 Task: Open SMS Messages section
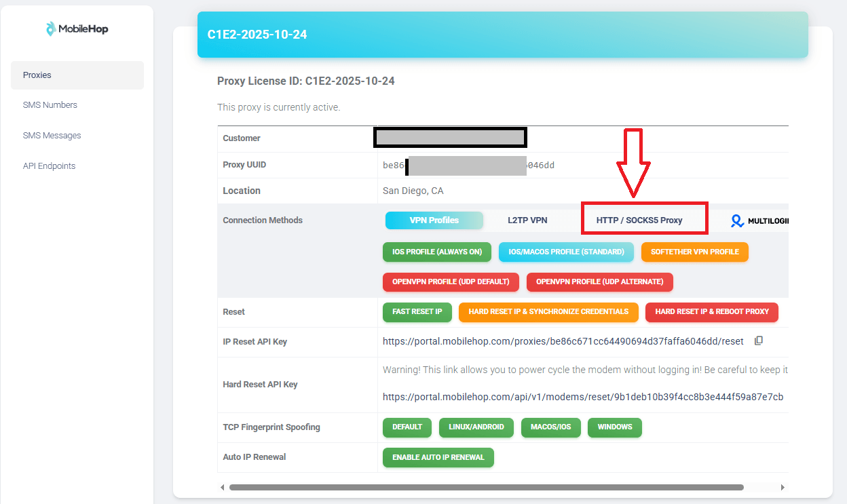click(52, 136)
